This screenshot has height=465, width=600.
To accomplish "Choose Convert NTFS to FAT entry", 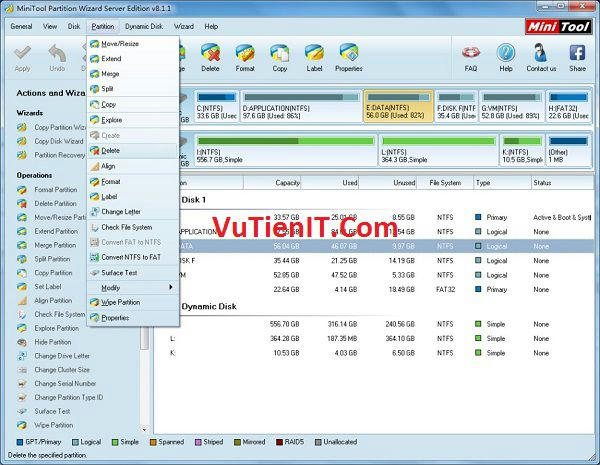I will point(133,257).
